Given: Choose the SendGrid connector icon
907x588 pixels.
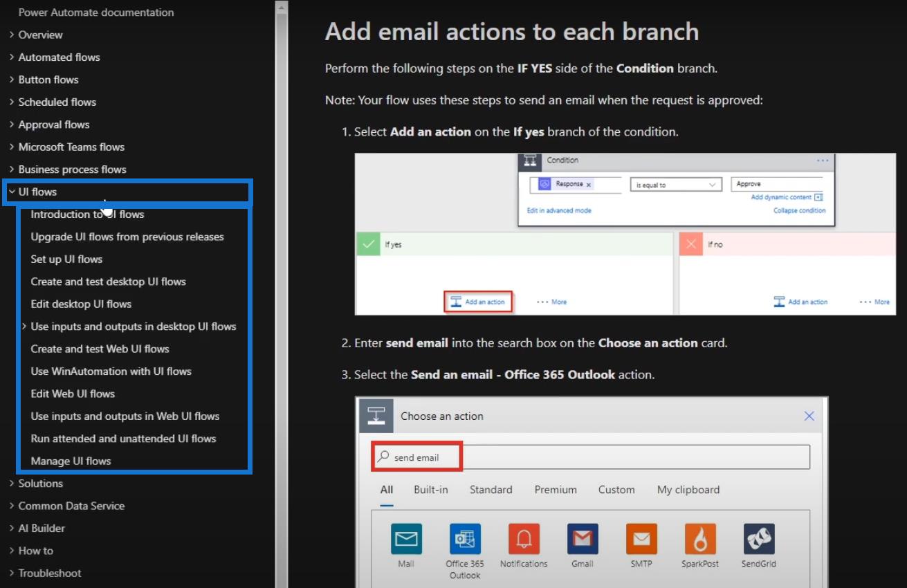Looking at the screenshot, I should point(759,539).
